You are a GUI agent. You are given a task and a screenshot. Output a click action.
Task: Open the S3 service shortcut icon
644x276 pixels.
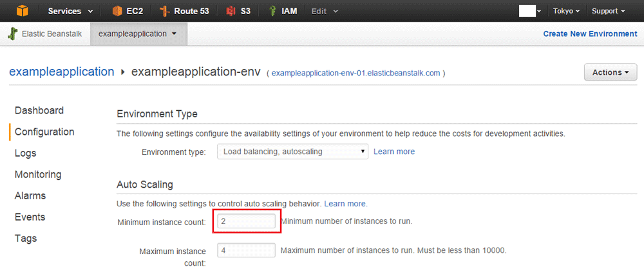point(231,11)
